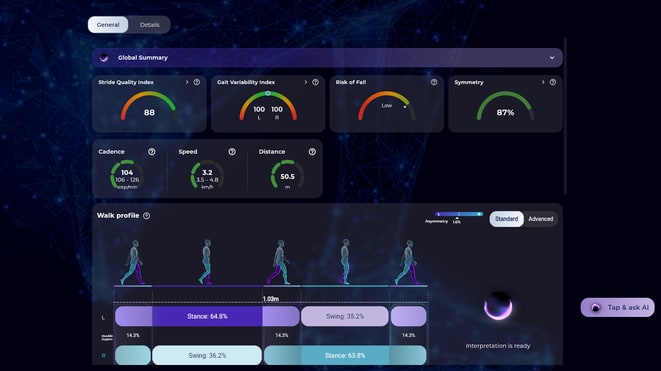The height and width of the screenshot is (371, 661).
Task: Click the Stride Quality Index gauge showing 88
Action: click(x=149, y=106)
